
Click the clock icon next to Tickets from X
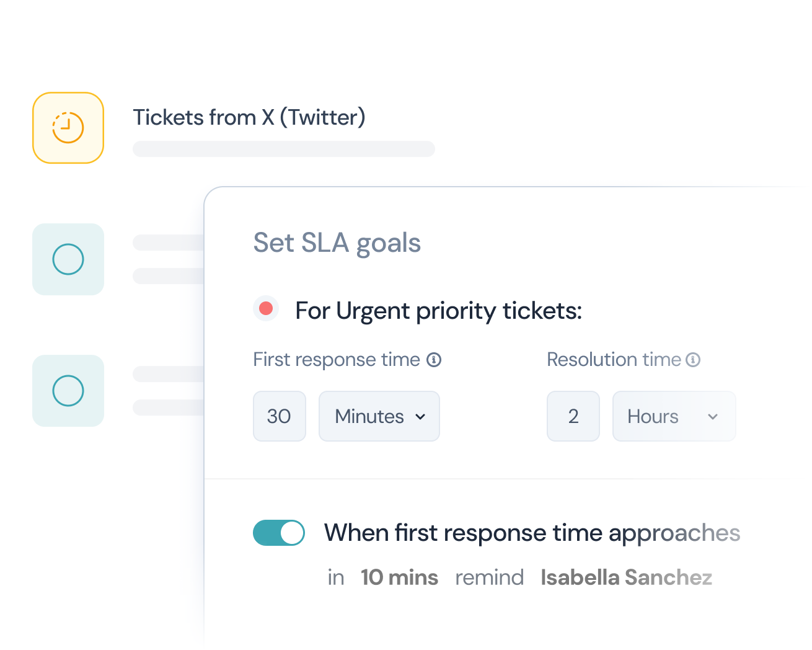68,127
